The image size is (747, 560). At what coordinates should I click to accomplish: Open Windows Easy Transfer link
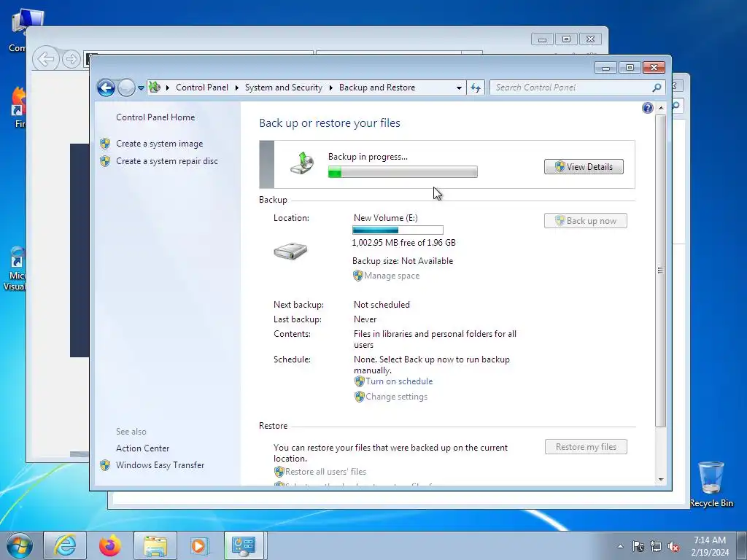click(160, 465)
